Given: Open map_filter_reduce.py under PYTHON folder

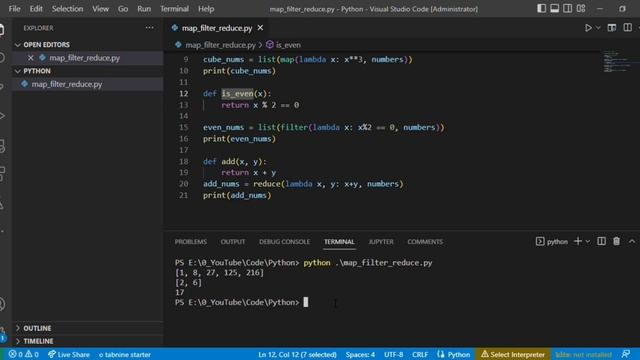Looking at the screenshot, I should coord(67,84).
